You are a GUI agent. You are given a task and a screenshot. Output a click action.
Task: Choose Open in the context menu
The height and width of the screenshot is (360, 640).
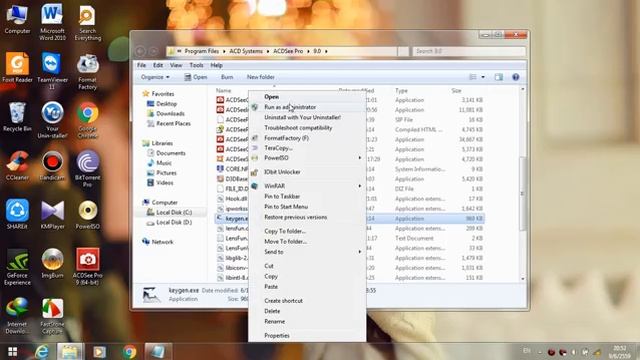pos(307,97)
